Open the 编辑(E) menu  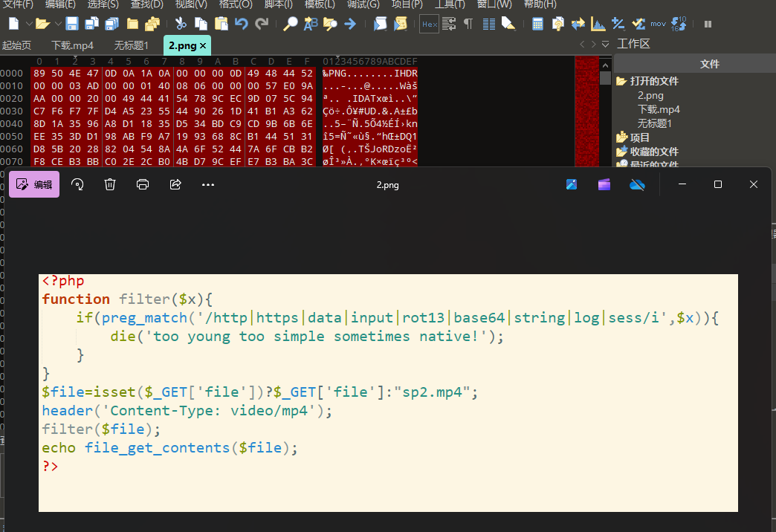[60, 4]
